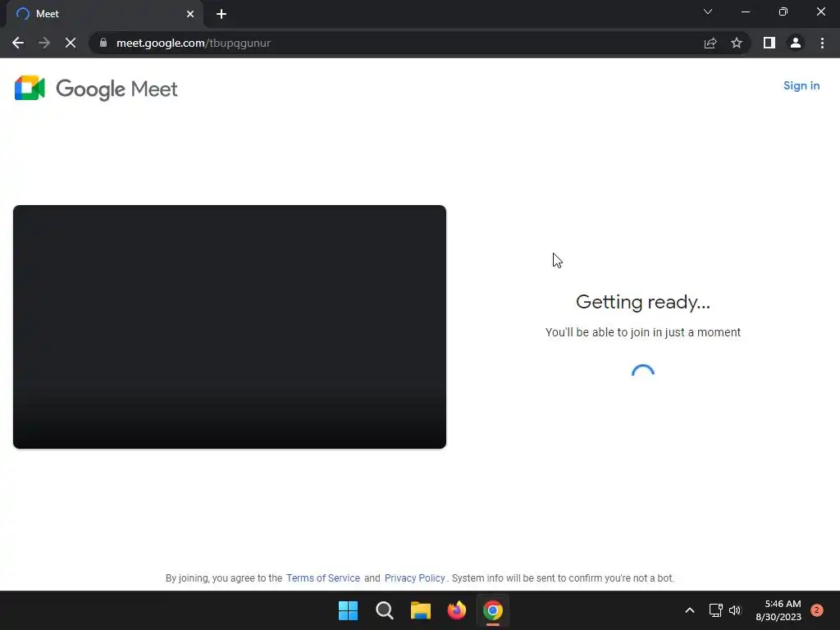Show hidden system tray icons chevron
The height and width of the screenshot is (630, 840).
point(690,610)
